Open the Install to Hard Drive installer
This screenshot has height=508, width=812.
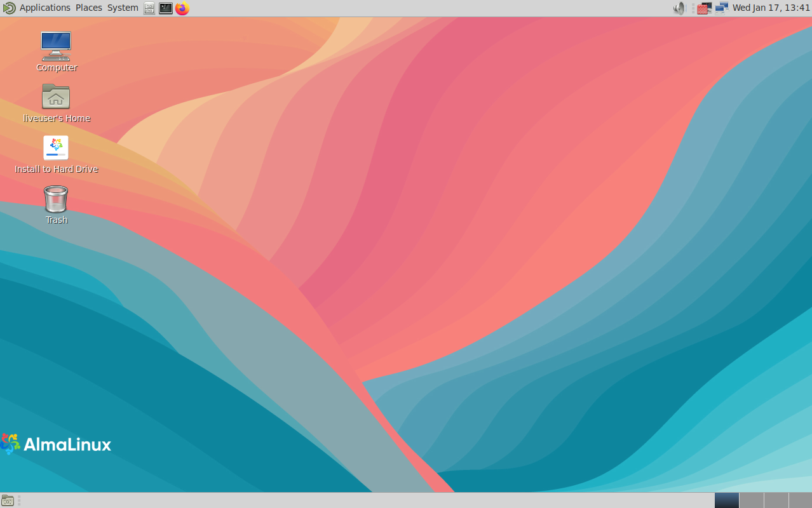click(56, 147)
